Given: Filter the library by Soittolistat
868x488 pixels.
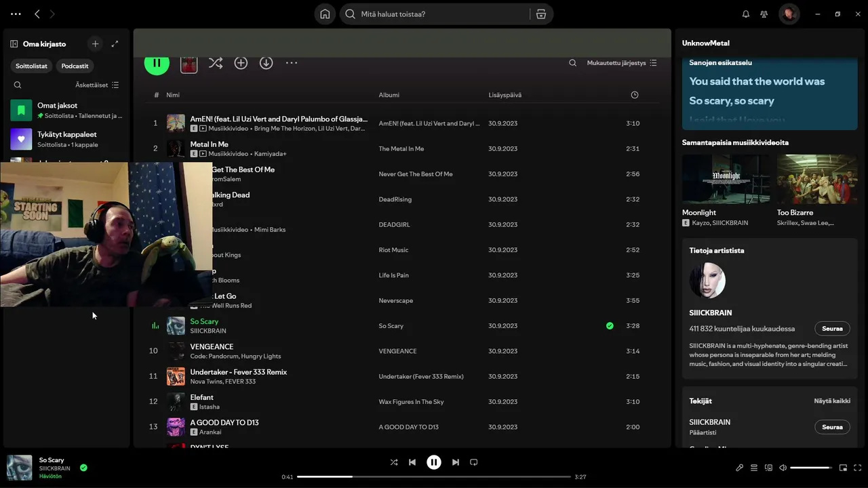Looking at the screenshot, I should tap(31, 66).
